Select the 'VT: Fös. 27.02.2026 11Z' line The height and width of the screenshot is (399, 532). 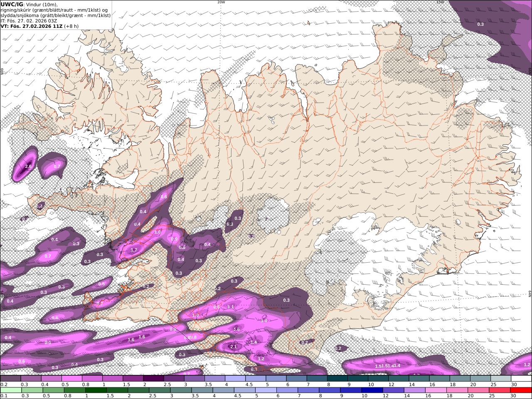(31, 26)
